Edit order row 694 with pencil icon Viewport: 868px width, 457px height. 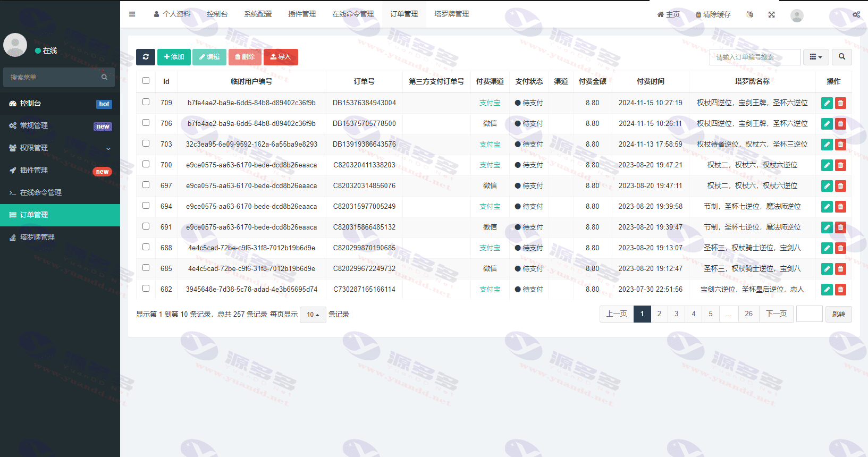coord(827,207)
